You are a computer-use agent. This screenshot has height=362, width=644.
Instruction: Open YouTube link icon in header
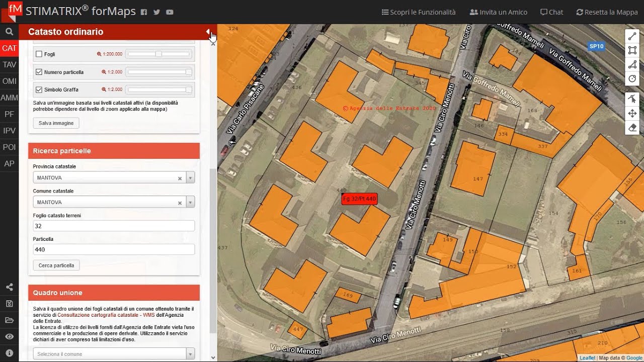pyautogui.click(x=170, y=12)
